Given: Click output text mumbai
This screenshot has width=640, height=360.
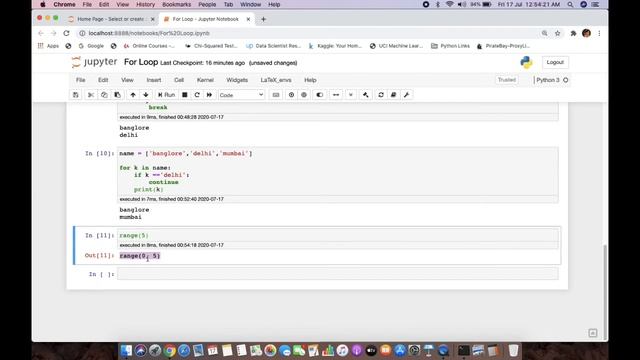Looking at the screenshot, I should tap(130, 217).
